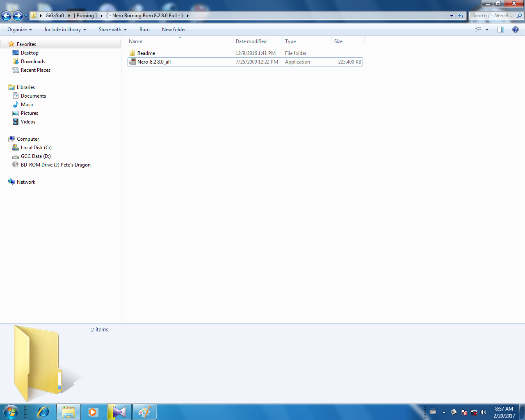The image size is (525, 420).
Task: Click the on-screen keyboard tray icon
Action: coord(433,412)
